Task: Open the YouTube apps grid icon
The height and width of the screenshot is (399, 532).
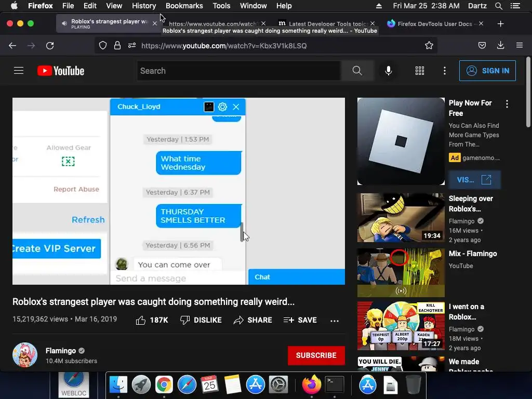Action: click(x=420, y=71)
